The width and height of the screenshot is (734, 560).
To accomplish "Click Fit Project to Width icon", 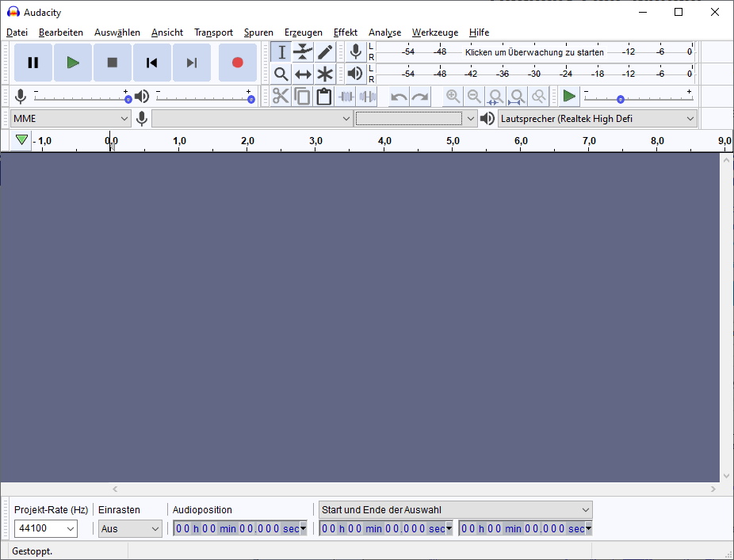I will click(517, 97).
